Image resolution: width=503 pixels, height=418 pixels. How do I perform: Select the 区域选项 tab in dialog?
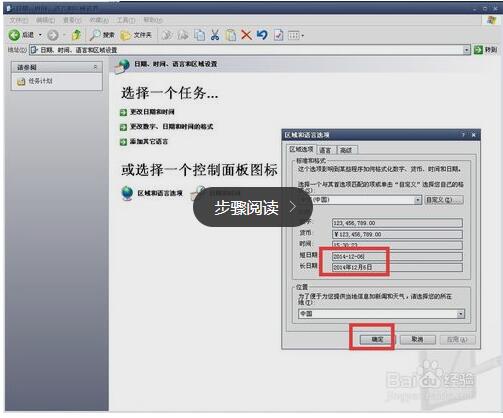301,149
